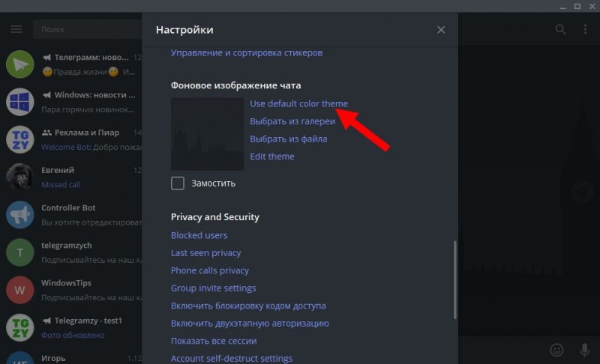
Task: Open WindowsTips red W avatar
Action: coord(20,290)
